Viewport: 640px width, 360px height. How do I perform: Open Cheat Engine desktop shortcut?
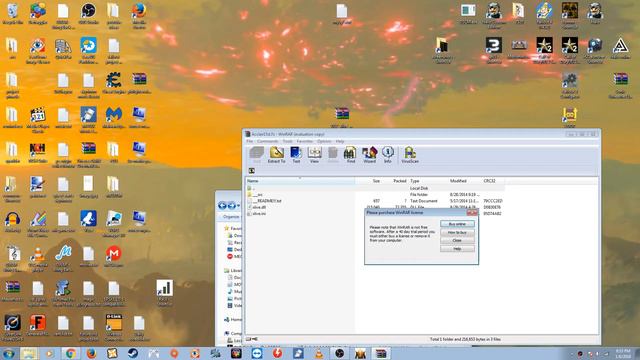pos(113,84)
